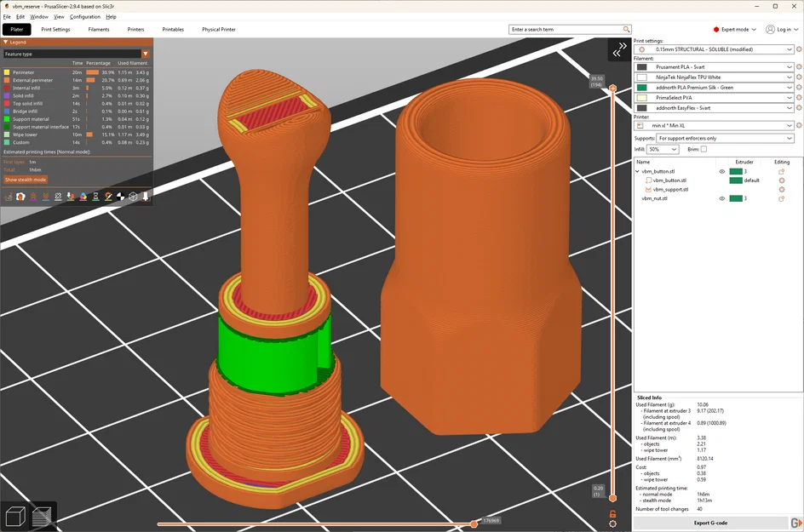804x532 pixels.
Task: Toggle Wipe moves visibility icon
Action: [x=20, y=197]
